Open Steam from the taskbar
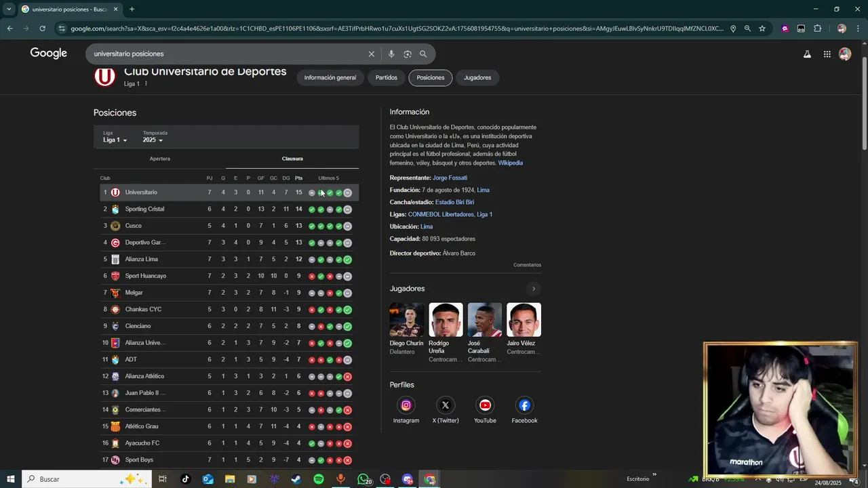868x488 pixels. pos(296,479)
